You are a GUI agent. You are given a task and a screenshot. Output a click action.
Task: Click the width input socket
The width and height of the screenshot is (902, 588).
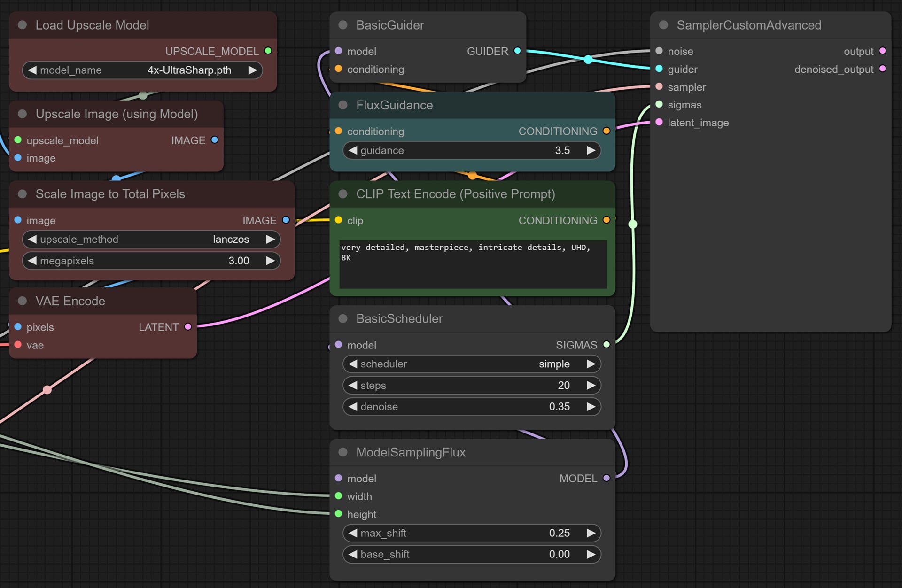(x=338, y=496)
